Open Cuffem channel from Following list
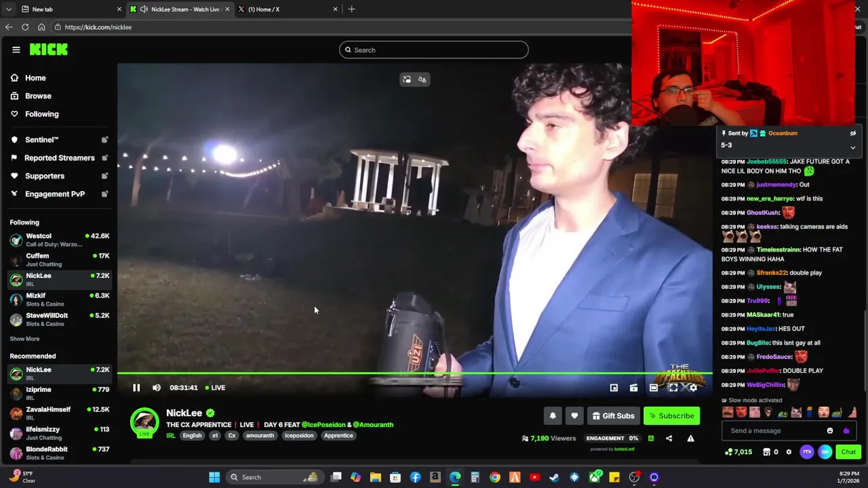 click(x=59, y=260)
